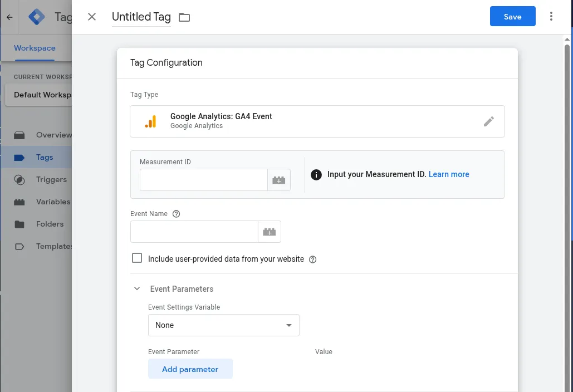The width and height of the screenshot is (573, 392).
Task: Open help tooltip for Event Name
Action: tap(176, 214)
